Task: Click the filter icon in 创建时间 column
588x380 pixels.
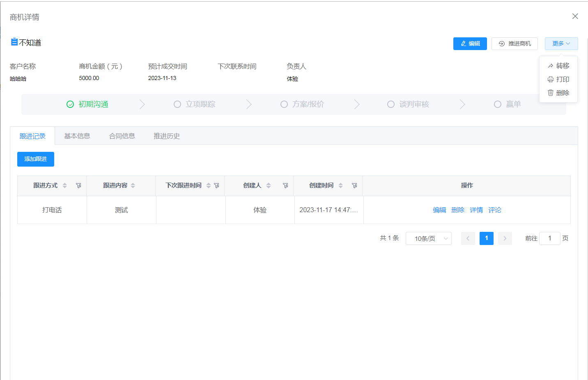Action: [354, 186]
